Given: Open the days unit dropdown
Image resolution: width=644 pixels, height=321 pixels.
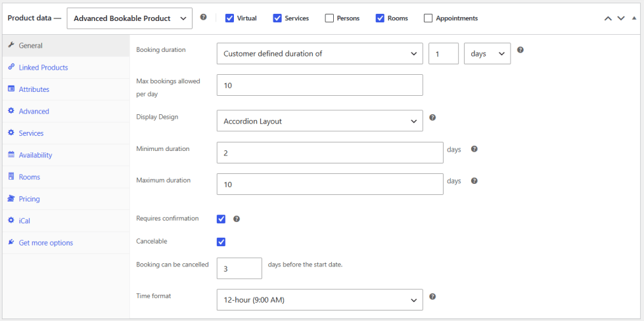Looking at the screenshot, I should point(488,53).
